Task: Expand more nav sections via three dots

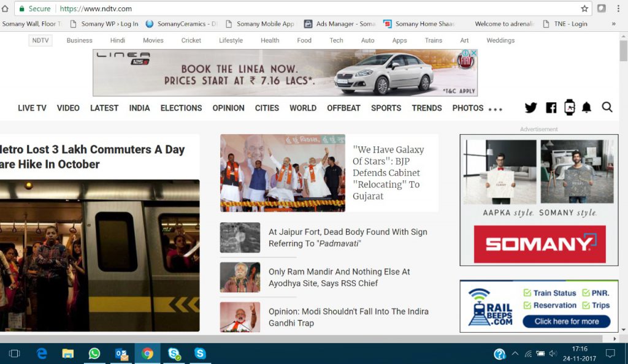Action: (x=496, y=109)
